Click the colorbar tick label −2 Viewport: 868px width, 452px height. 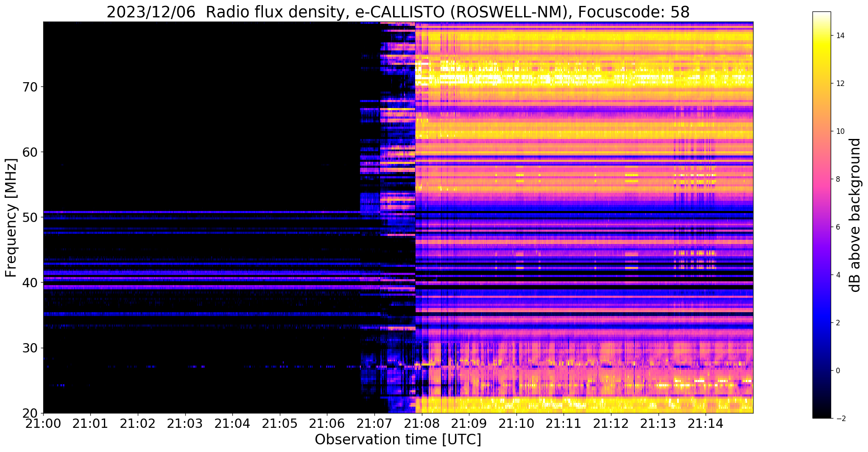click(840, 419)
